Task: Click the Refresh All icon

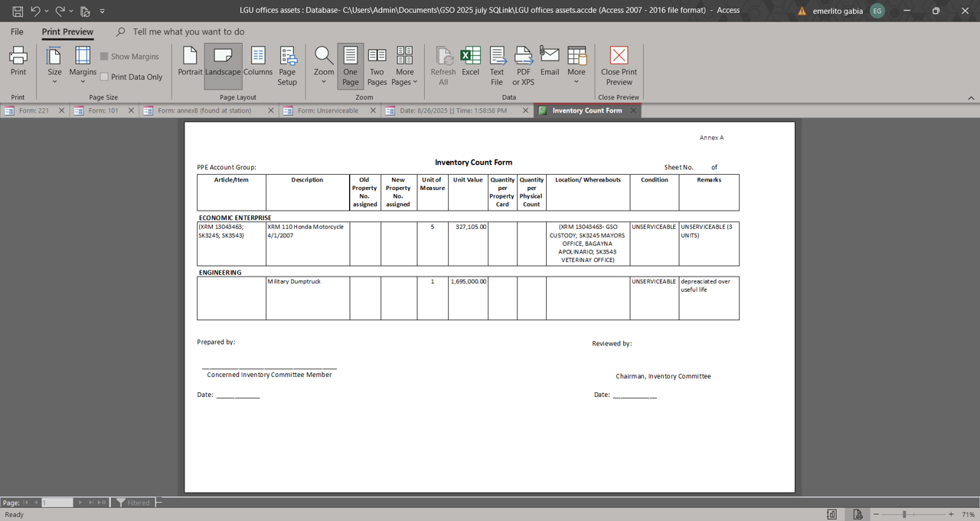Action: [443, 55]
